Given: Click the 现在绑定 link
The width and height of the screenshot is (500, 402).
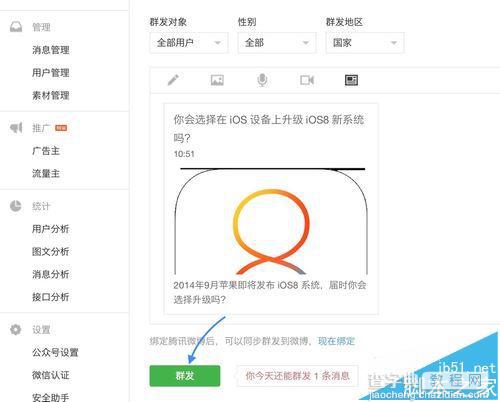Looking at the screenshot, I should [x=336, y=341].
